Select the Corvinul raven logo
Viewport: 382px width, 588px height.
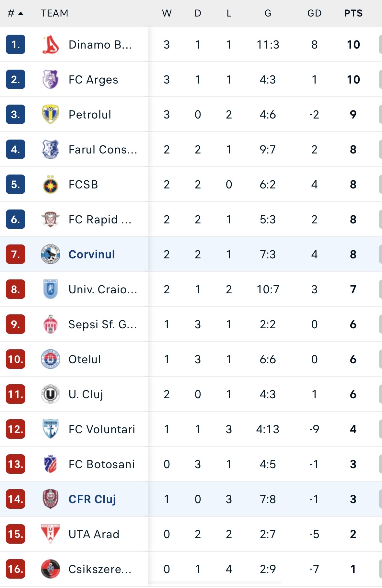51,254
